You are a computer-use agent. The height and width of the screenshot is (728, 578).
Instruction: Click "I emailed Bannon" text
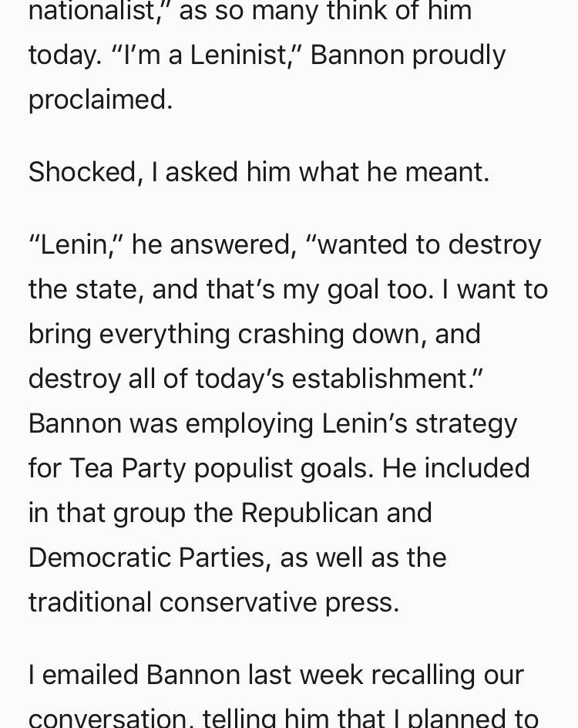coord(134,675)
